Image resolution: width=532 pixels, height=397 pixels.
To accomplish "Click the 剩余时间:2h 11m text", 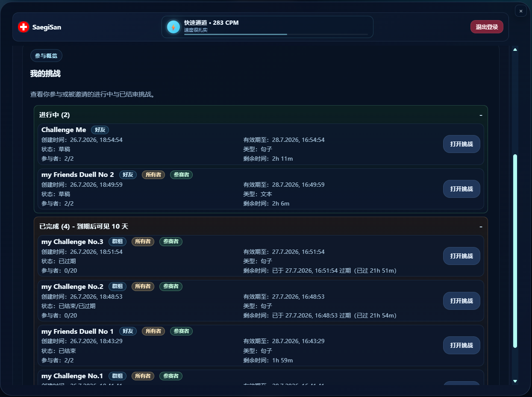I will [268, 159].
